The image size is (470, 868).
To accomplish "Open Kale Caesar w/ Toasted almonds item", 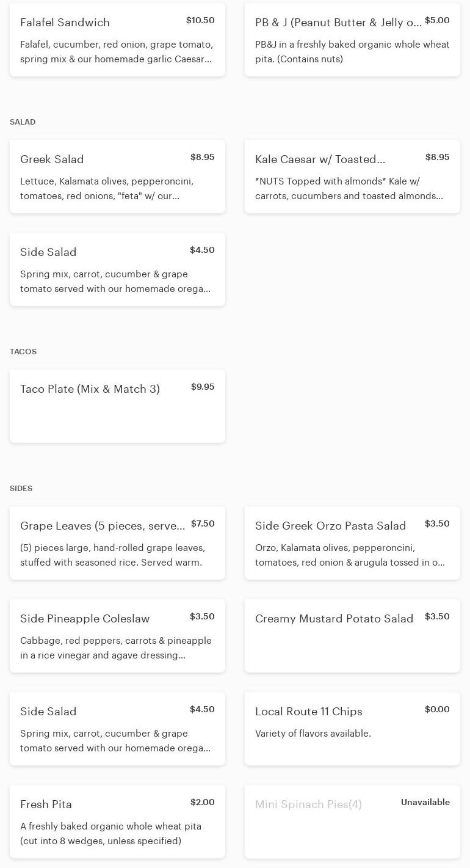I will [352, 177].
